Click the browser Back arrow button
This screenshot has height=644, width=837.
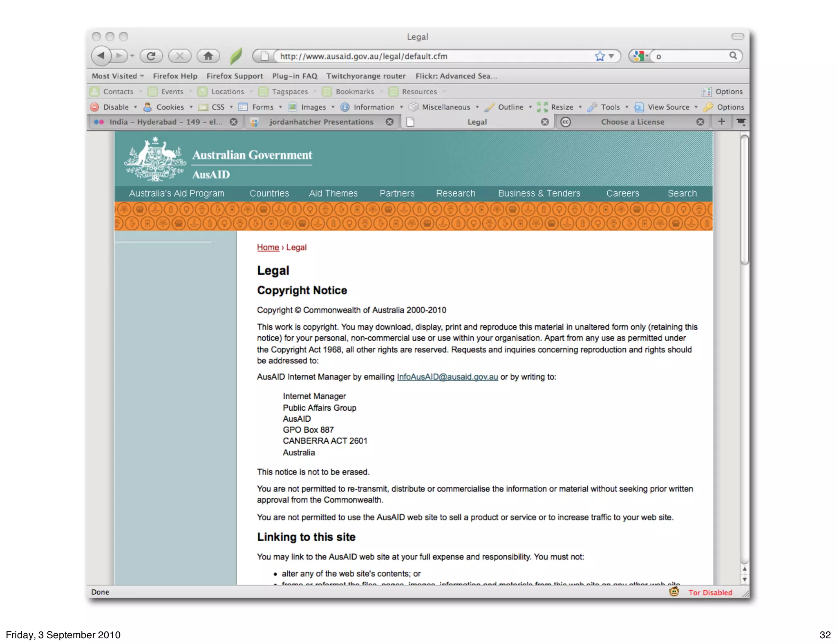pyautogui.click(x=101, y=56)
